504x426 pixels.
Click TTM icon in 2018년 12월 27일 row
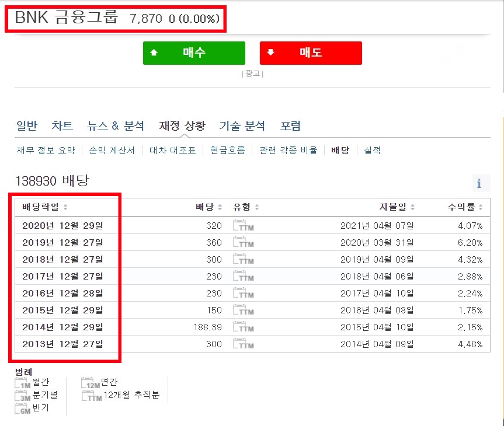pos(244,259)
